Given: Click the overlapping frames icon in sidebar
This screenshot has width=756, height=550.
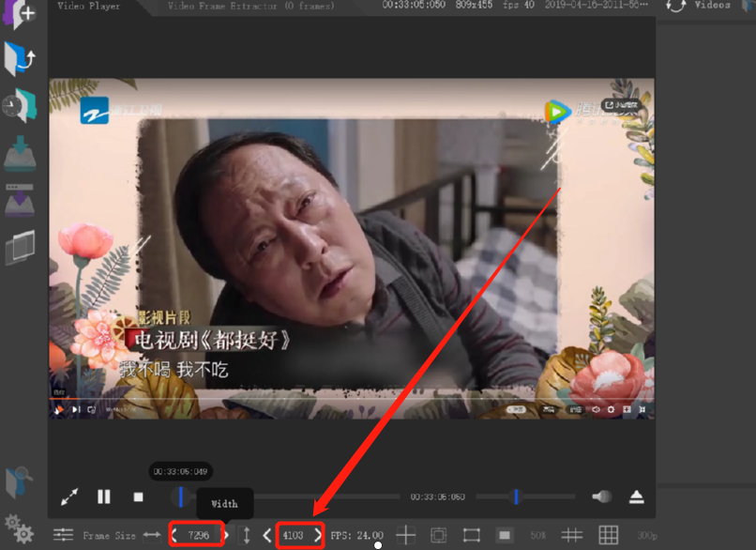Looking at the screenshot, I should [20, 247].
